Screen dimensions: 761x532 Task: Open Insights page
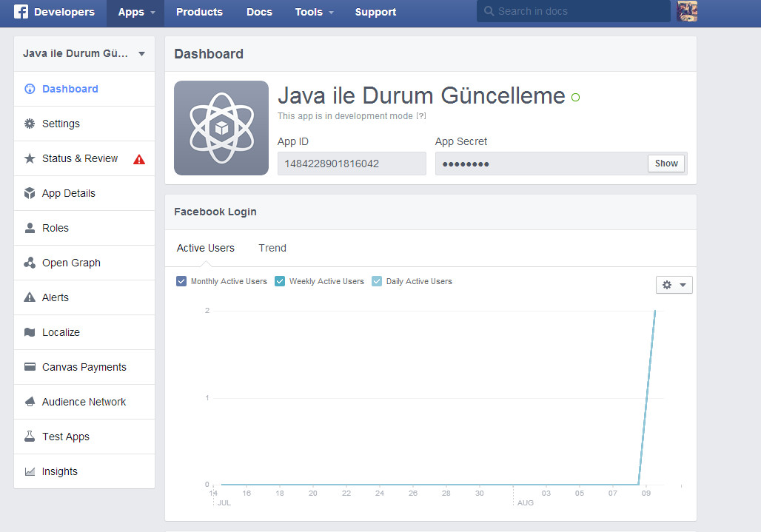[x=84, y=471]
